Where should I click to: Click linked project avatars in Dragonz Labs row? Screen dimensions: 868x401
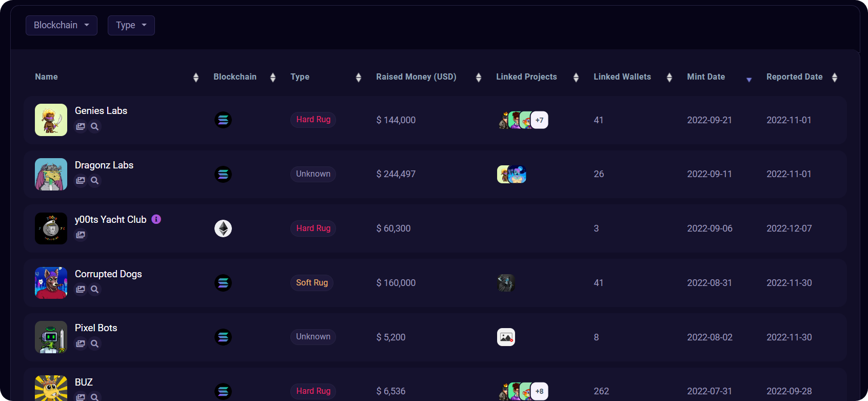pyautogui.click(x=512, y=175)
